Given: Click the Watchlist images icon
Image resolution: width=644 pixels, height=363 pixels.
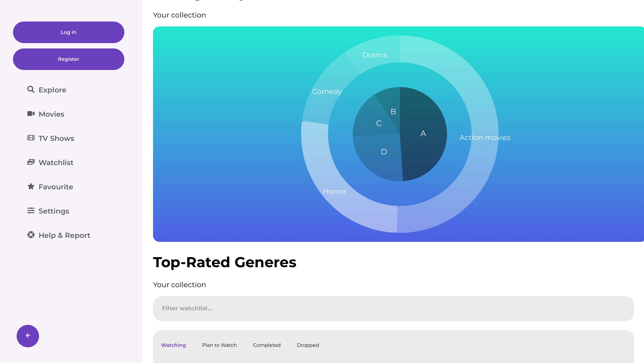Looking at the screenshot, I should 31,162.
